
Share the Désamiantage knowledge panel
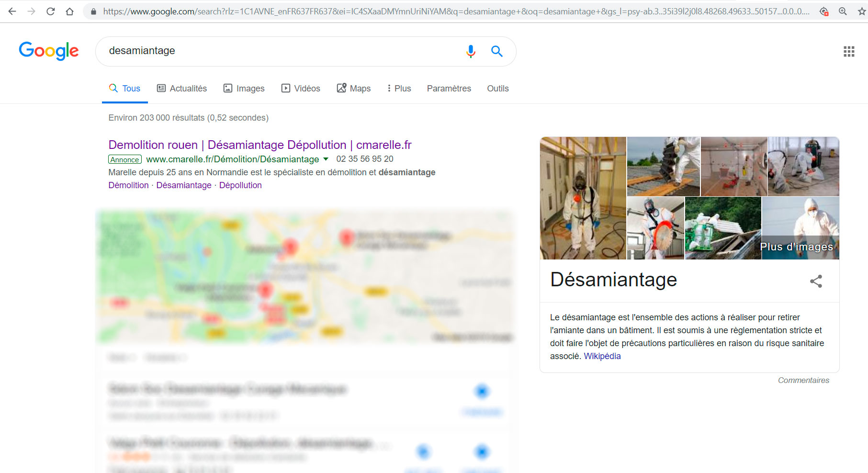(816, 281)
